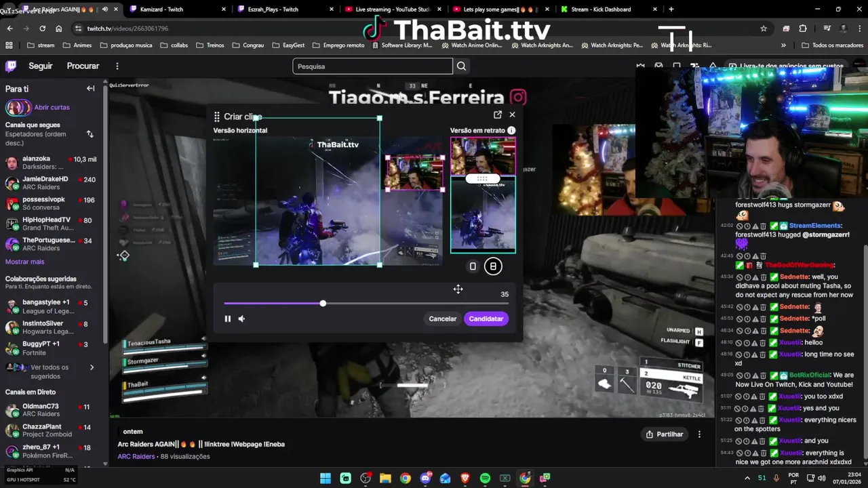This screenshot has width=868, height=488.
Task: Select single-frame portrait layout
Action: click(x=473, y=266)
